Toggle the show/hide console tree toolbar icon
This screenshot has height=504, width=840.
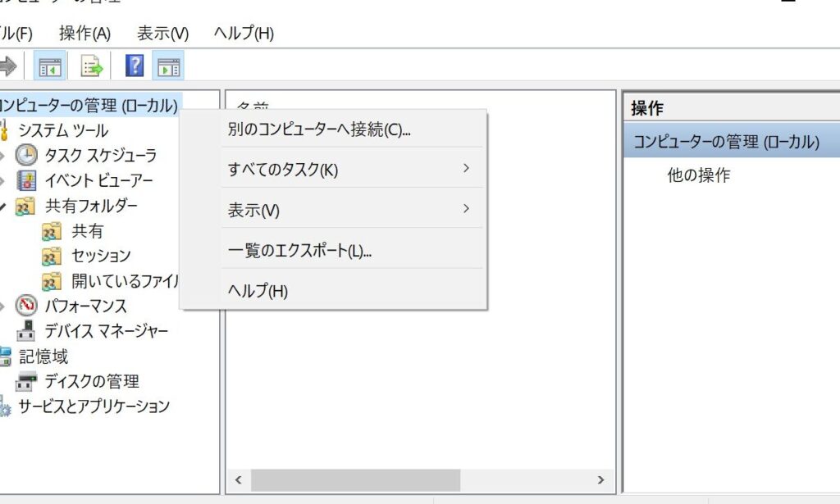click(50, 66)
